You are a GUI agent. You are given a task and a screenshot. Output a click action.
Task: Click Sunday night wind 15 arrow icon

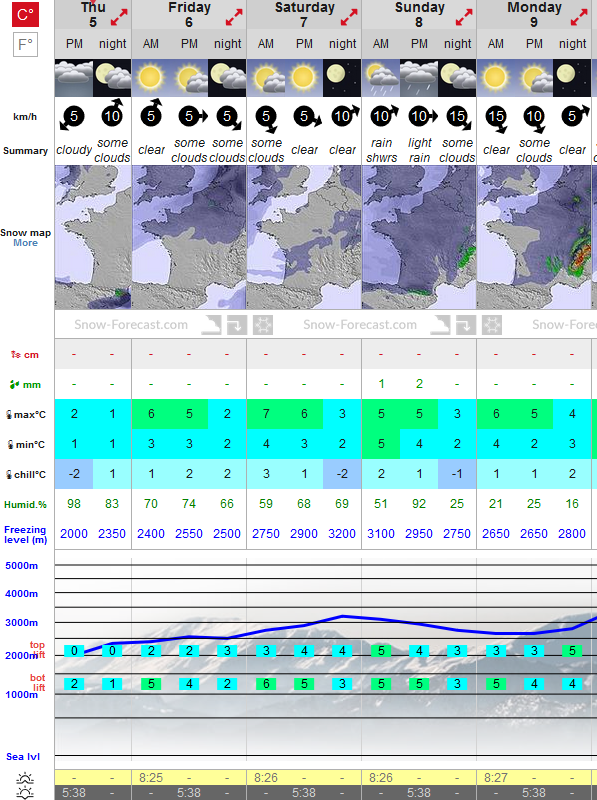pos(459,119)
